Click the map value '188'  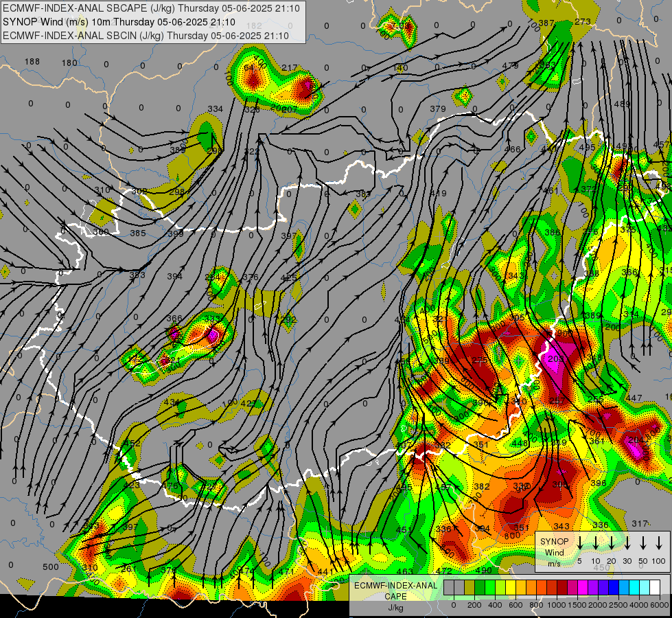tap(32, 61)
